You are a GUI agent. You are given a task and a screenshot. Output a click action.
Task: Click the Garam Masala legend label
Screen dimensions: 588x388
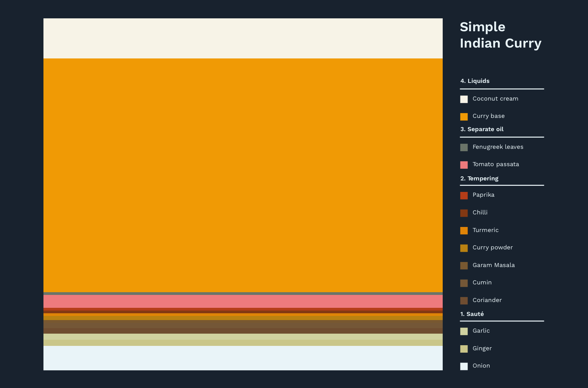[493, 265]
